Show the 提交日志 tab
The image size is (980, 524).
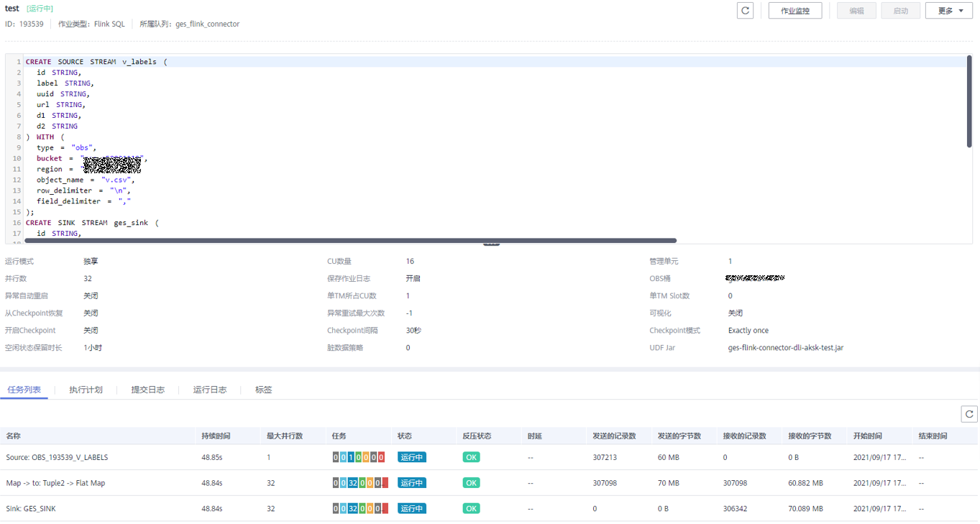click(x=147, y=390)
